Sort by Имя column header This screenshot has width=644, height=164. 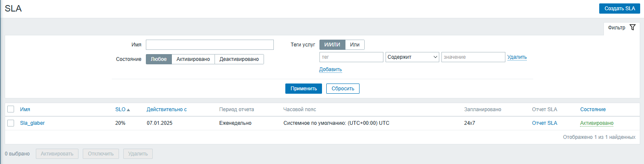pos(25,109)
